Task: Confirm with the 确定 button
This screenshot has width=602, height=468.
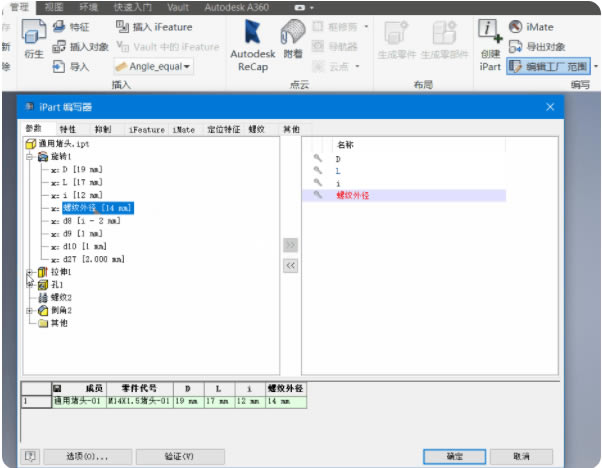Action: tap(454, 456)
